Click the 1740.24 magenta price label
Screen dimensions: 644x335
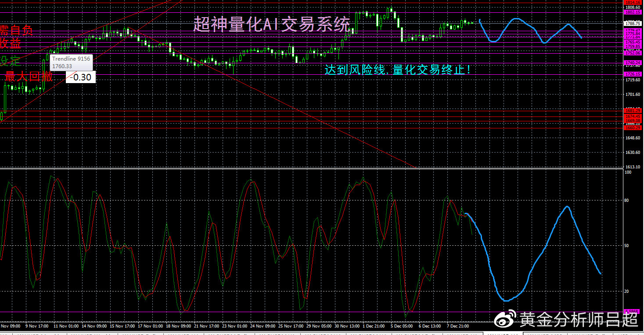pyautogui.click(x=633, y=62)
